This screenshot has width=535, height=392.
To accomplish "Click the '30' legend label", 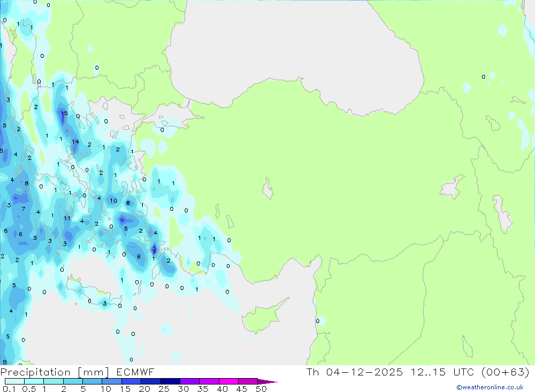I will [x=184, y=389].
